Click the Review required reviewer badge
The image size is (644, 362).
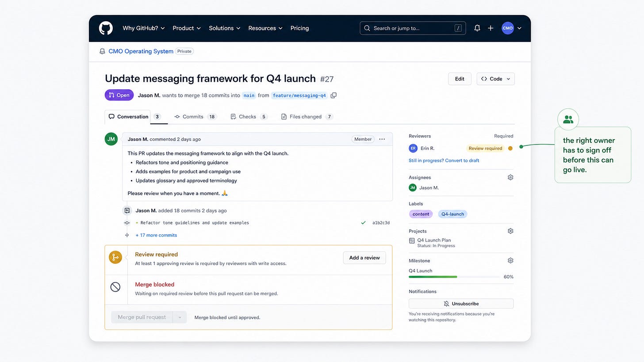coord(485,149)
